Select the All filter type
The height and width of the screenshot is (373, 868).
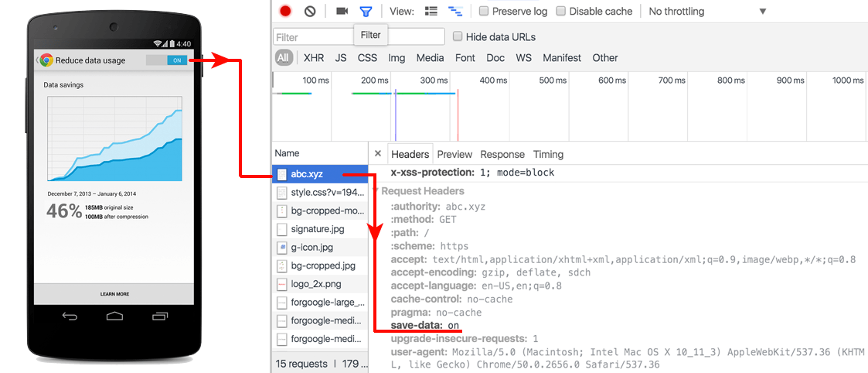coord(284,57)
